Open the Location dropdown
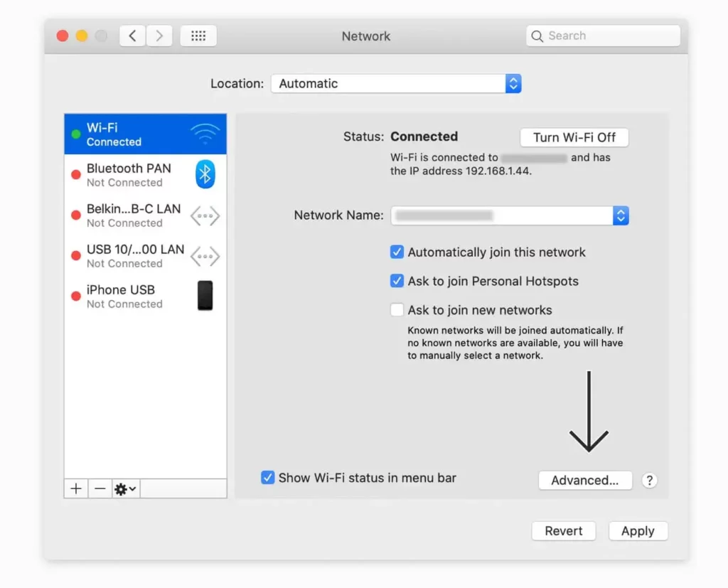728x588 pixels. coord(396,84)
